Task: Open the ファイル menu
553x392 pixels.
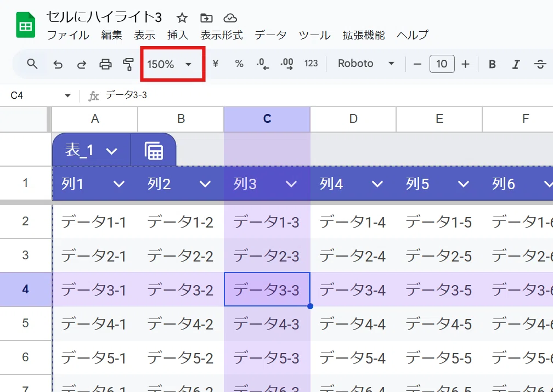Action: pos(68,35)
